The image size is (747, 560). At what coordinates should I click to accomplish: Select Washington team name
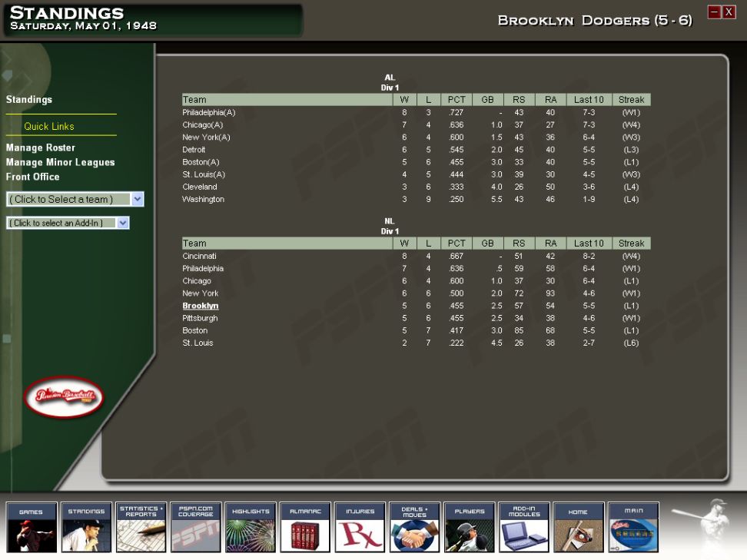tap(203, 199)
